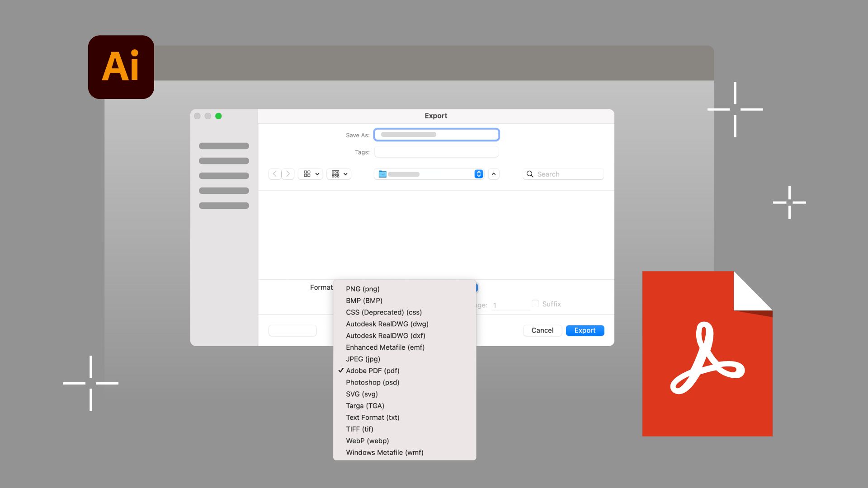Collapse the directory up-arrow expander
Screen dimensions: 868x488
(493, 174)
